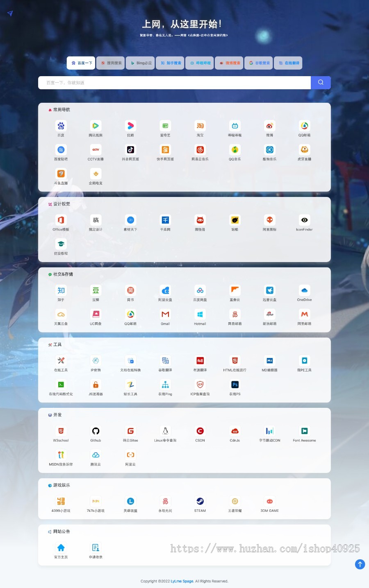The image size is (369, 588).
Task: Open the 优设教程 icon
Action: pyautogui.click(x=61, y=244)
